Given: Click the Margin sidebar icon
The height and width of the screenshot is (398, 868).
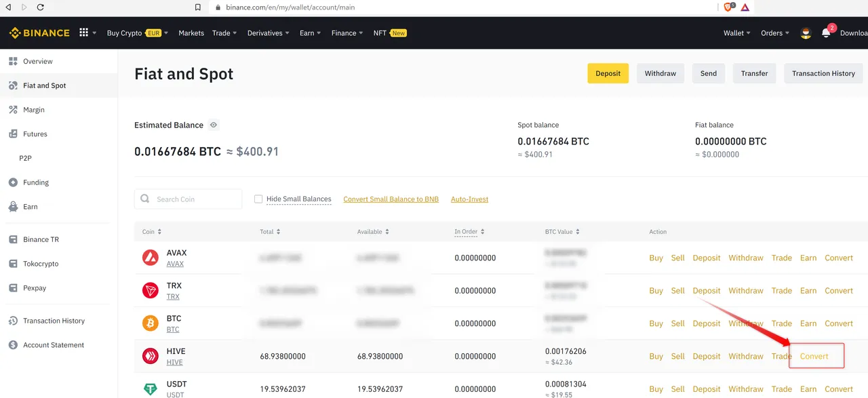Looking at the screenshot, I should click(x=13, y=109).
